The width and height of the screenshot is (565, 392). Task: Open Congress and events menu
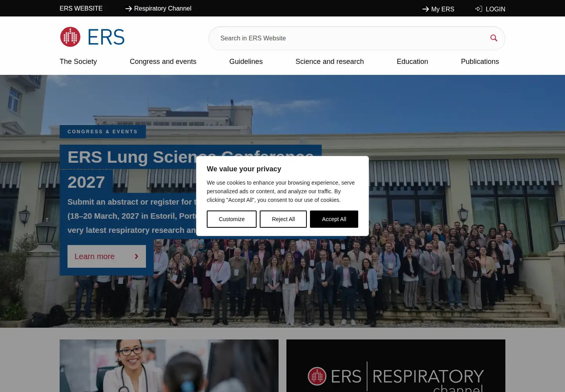[x=163, y=62]
